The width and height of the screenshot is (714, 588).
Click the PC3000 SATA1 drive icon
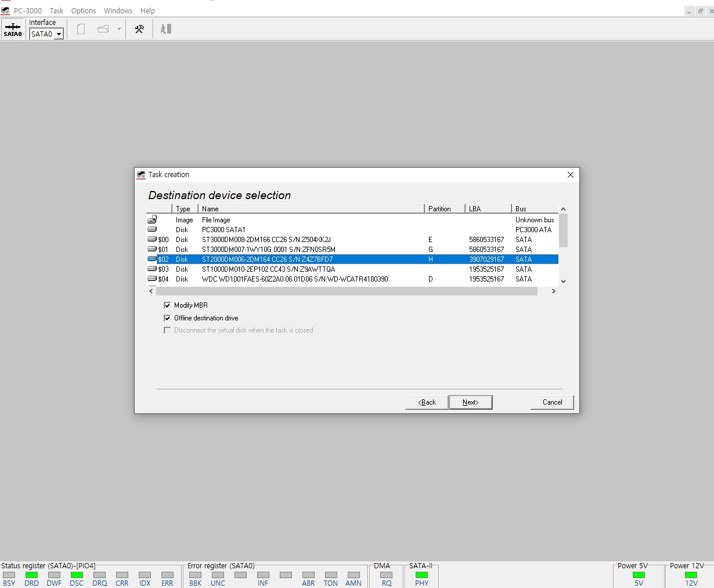tap(152, 229)
